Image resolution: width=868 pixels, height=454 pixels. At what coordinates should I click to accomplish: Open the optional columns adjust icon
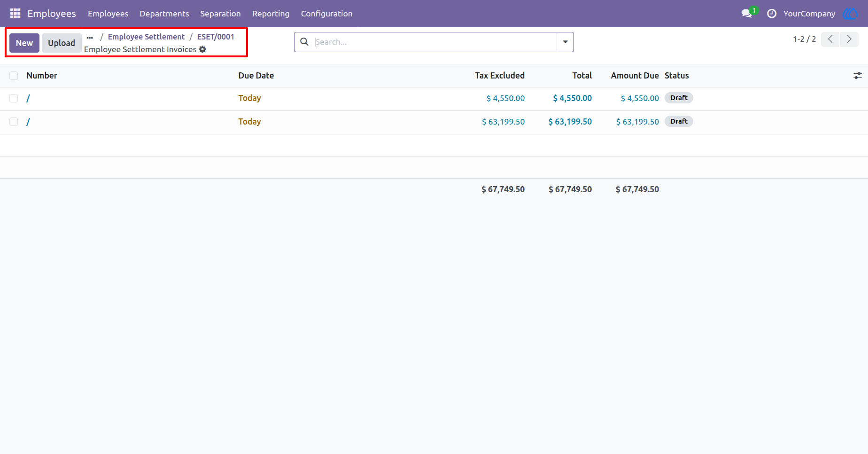(x=858, y=76)
